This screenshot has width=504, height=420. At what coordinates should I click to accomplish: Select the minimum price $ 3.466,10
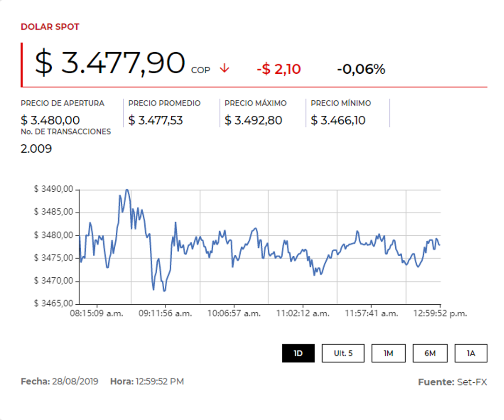pos(338,120)
